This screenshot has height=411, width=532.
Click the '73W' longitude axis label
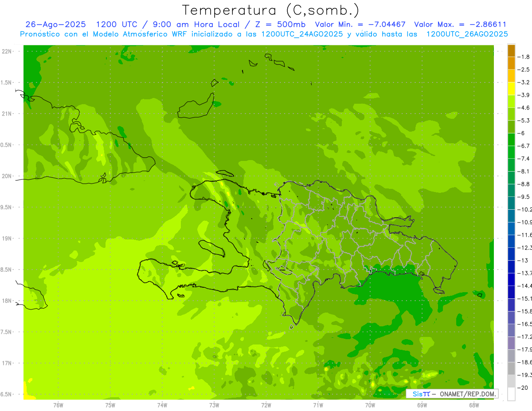pyautogui.click(x=214, y=405)
